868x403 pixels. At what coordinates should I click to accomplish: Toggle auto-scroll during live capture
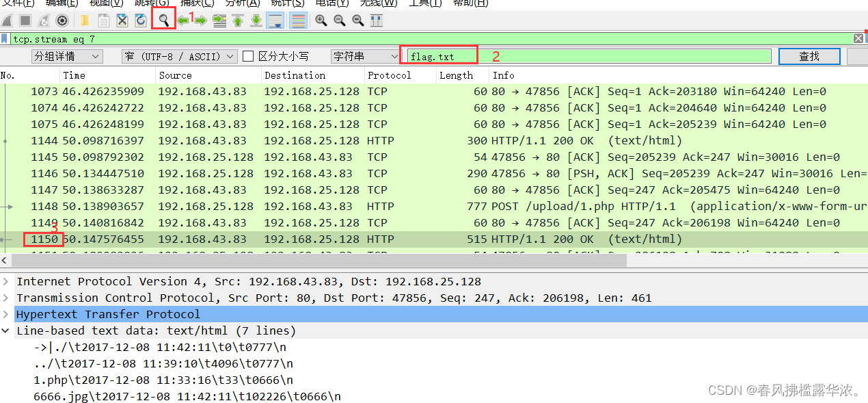point(275,21)
